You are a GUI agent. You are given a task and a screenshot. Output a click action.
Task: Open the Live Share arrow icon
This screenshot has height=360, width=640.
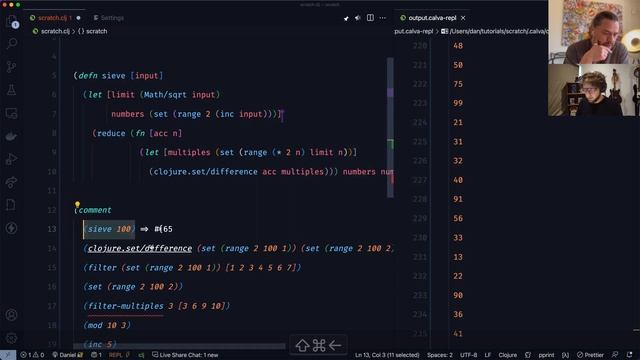[x=11, y=182]
